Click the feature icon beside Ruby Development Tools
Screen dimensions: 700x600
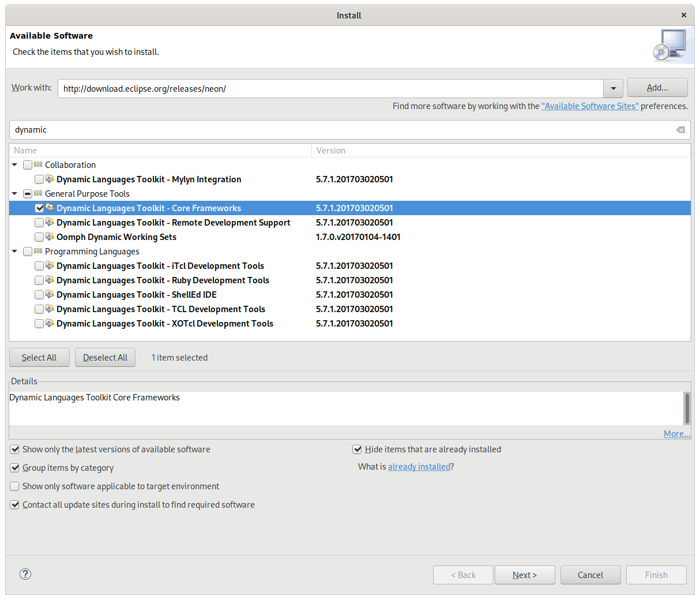pyautogui.click(x=50, y=280)
